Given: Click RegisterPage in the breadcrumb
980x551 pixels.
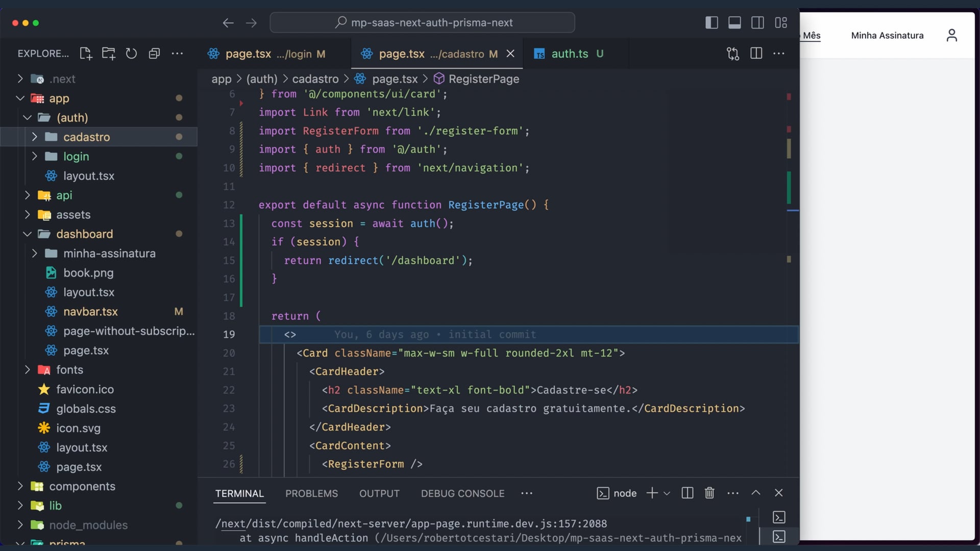Looking at the screenshot, I should pos(483,79).
